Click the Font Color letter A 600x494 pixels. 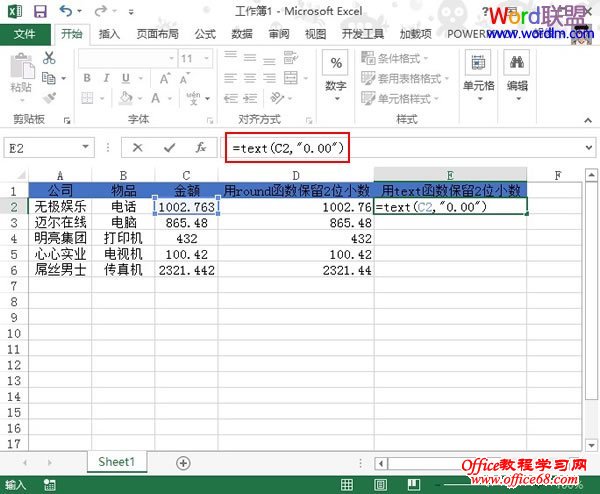pos(155,98)
